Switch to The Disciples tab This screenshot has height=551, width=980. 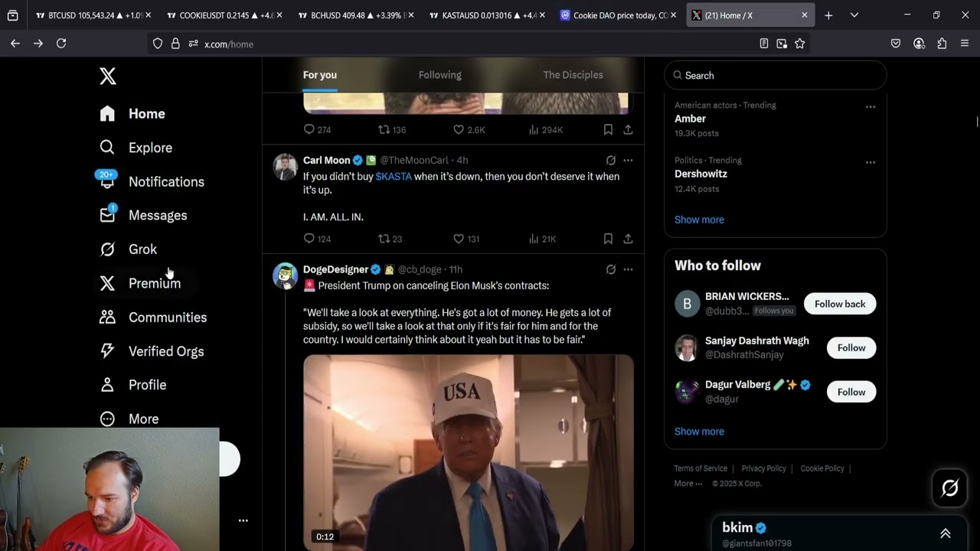click(x=573, y=75)
